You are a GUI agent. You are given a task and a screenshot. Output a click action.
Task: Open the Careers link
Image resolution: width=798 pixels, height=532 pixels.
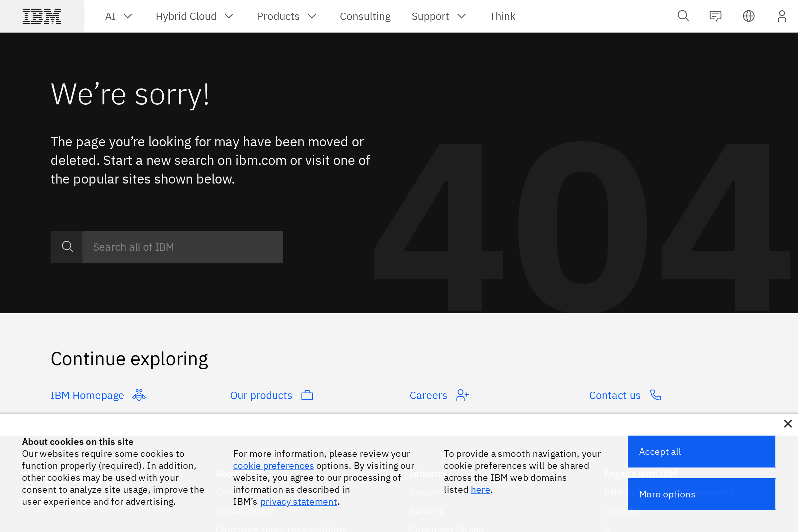428,395
